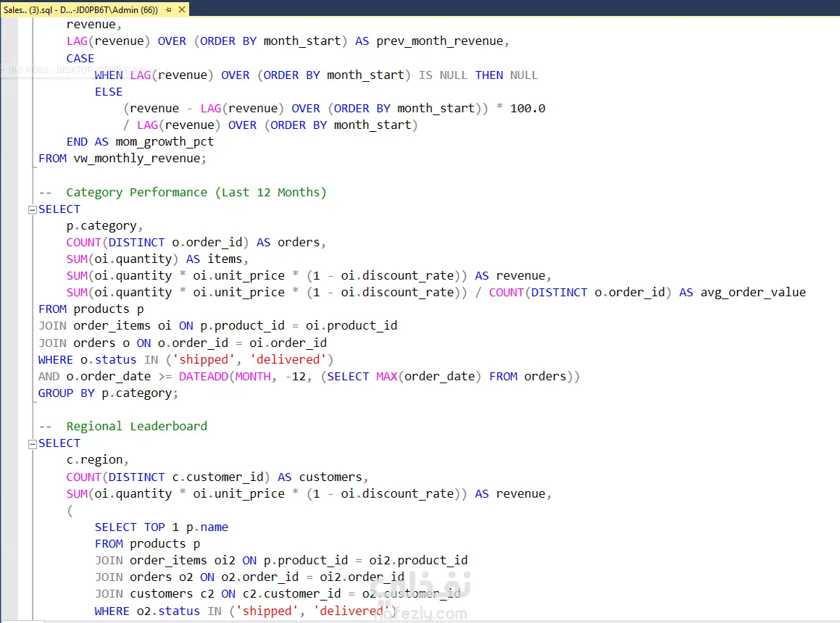The height and width of the screenshot is (623, 840).
Task: Click the 'JOIN order_items oi2 ON' line
Action: [x=281, y=560]
